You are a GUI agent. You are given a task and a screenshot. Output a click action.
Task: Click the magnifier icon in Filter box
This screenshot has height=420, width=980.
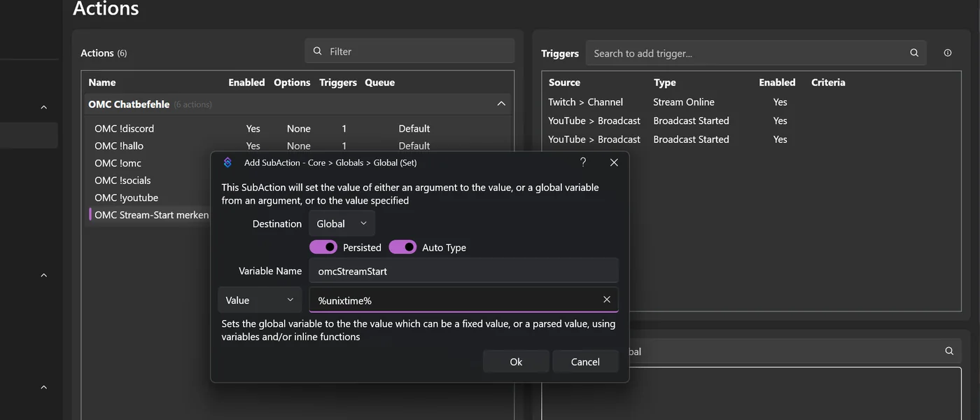pyautogui.click(x=318, y=51)
